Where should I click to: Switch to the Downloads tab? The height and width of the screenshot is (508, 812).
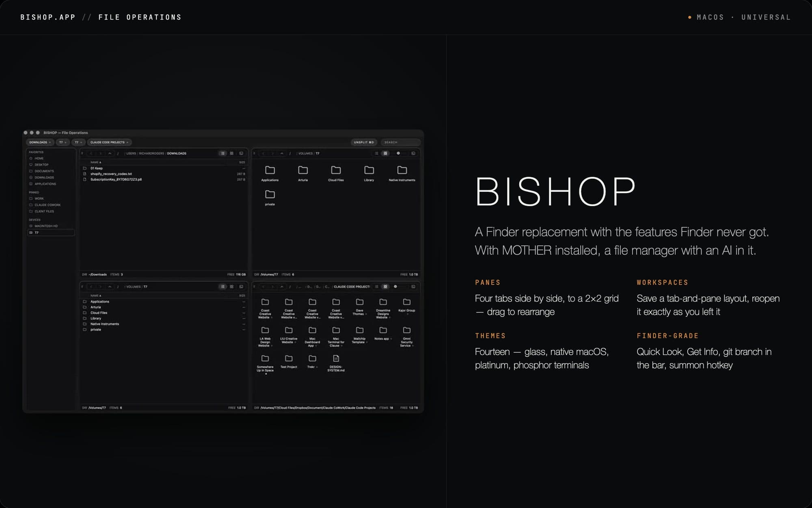pos(40,142)
